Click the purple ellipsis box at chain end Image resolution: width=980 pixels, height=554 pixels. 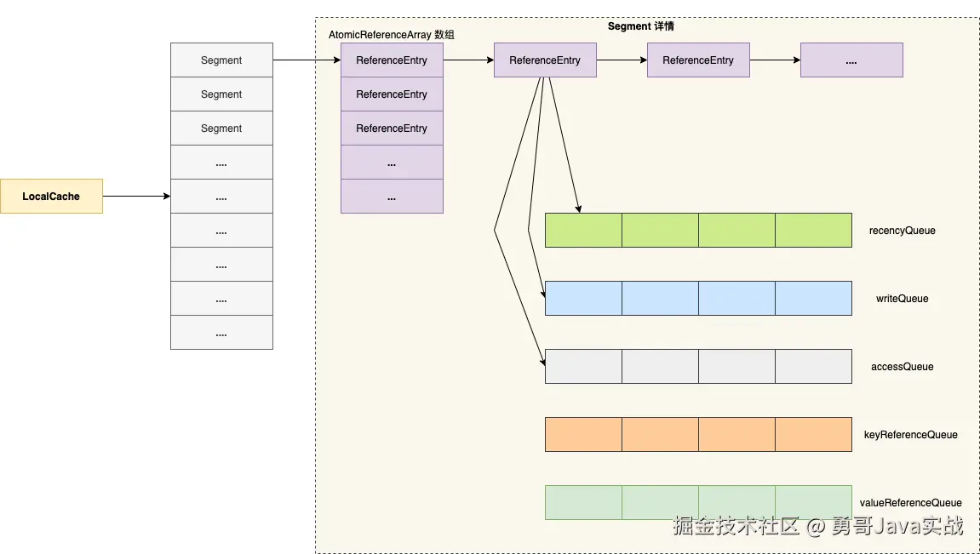pos(851,60)
